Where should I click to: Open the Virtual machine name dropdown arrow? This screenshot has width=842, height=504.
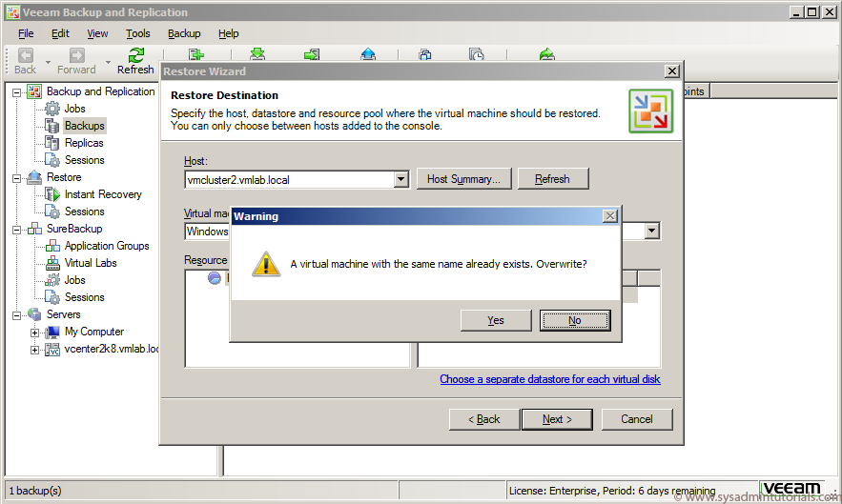[652, 231]
